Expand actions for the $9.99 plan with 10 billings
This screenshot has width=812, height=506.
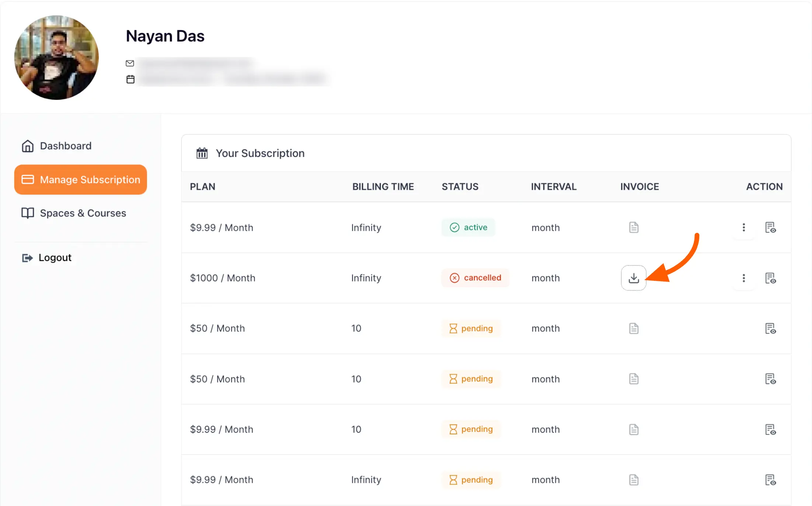coord(771,429)
